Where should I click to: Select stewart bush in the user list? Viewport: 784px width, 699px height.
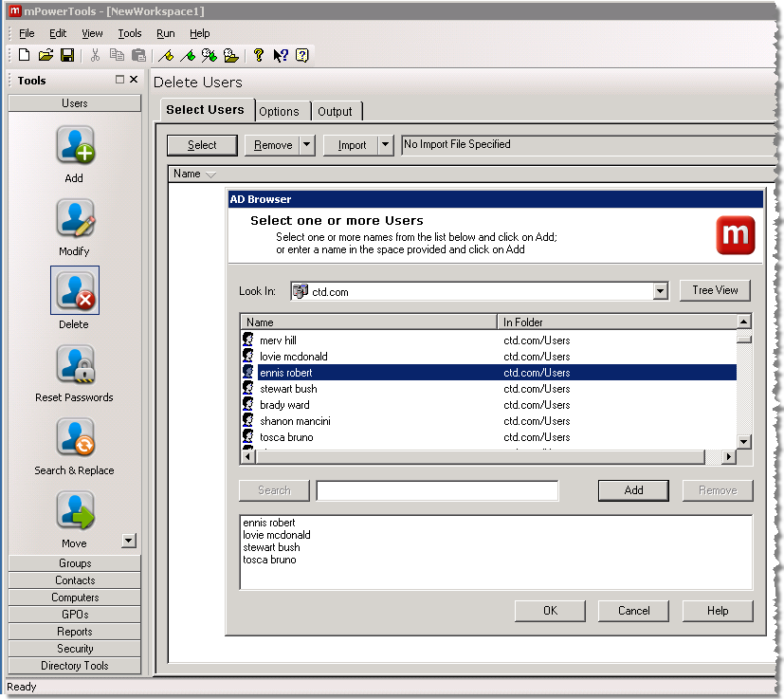[x=488, y=388]
